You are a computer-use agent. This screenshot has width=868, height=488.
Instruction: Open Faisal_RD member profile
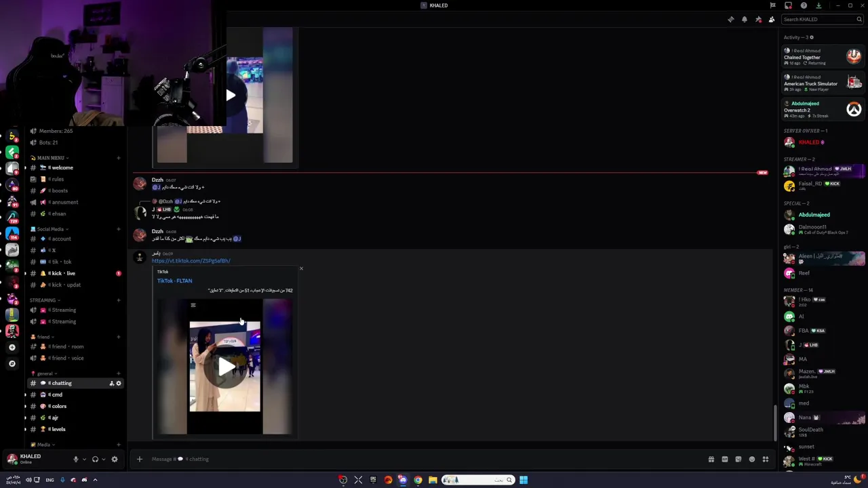pos(823,185)
